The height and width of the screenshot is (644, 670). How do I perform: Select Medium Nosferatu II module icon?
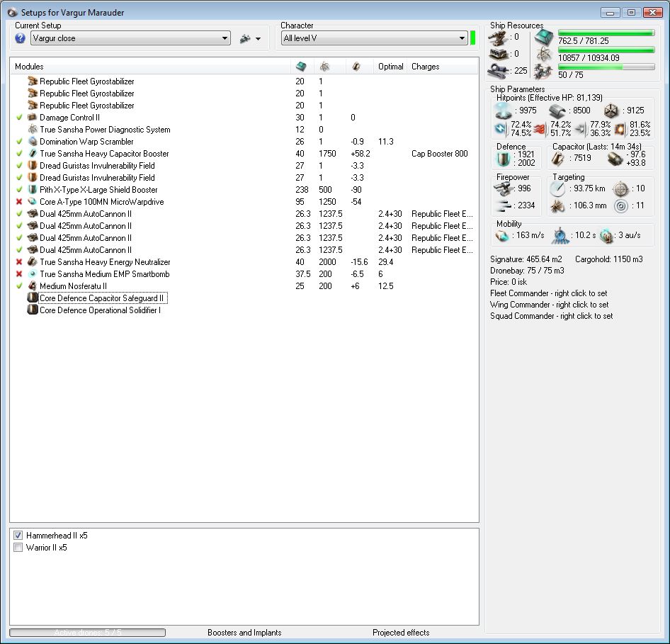33,286
